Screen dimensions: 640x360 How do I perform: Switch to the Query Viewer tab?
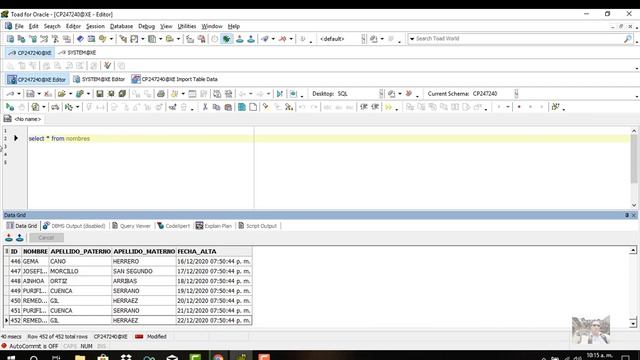pos(131,226)
